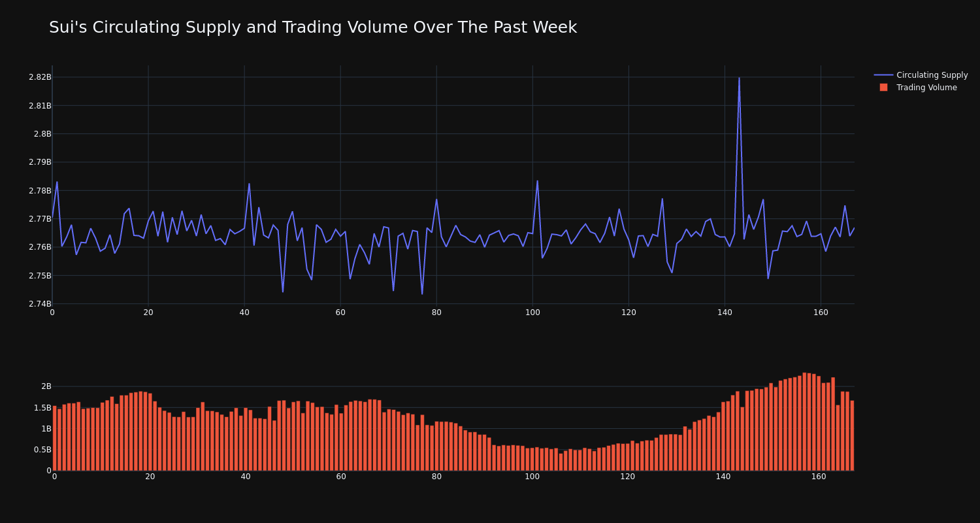Click the 2.75B y-axis label

[40, 276]
